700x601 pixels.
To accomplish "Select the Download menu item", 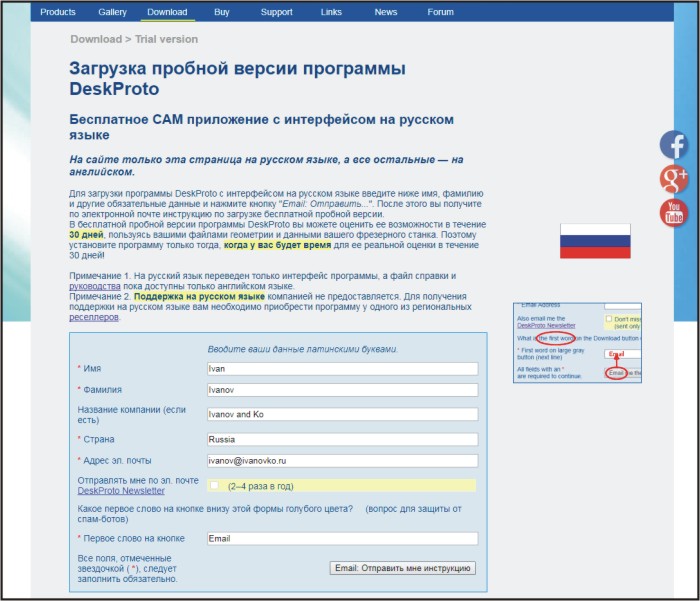I will [x=167, y=12].
